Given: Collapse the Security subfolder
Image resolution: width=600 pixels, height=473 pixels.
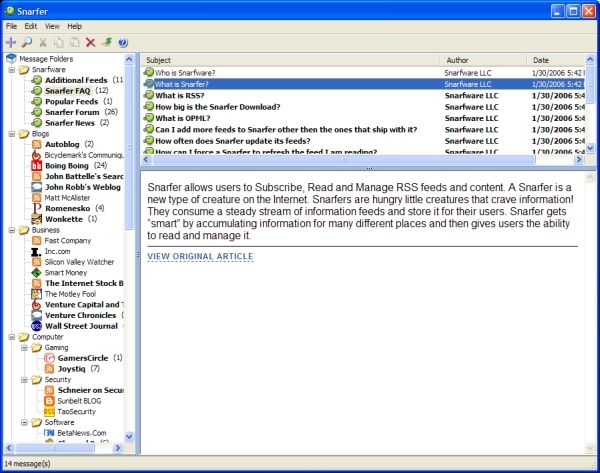Looking at the screenshot, I should click(x=24, y=380).
